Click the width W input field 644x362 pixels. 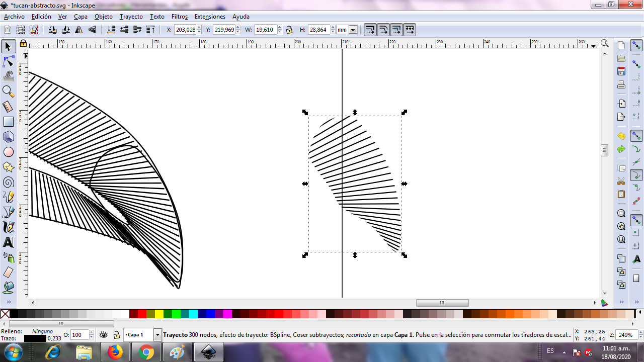266,30
